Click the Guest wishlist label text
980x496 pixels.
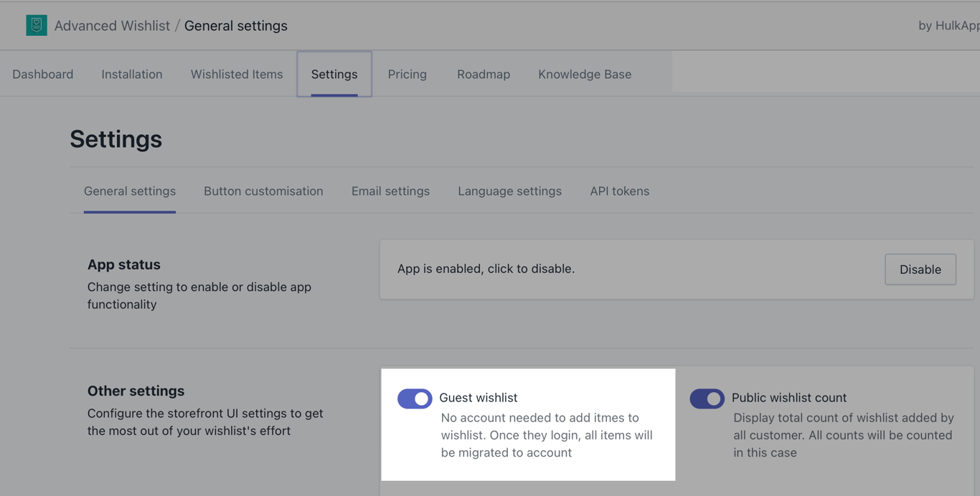479,398
